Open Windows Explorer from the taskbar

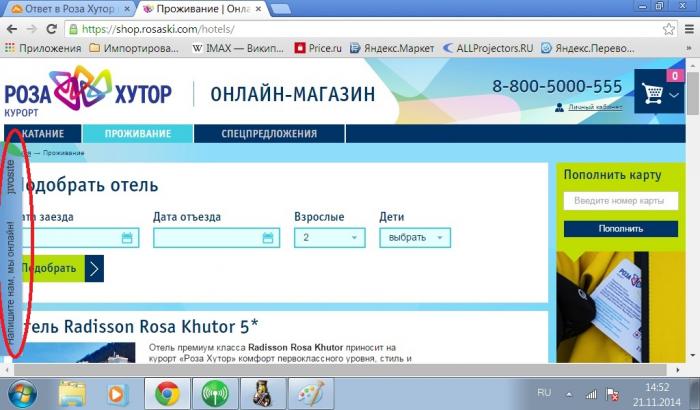(x=71, y=394)
